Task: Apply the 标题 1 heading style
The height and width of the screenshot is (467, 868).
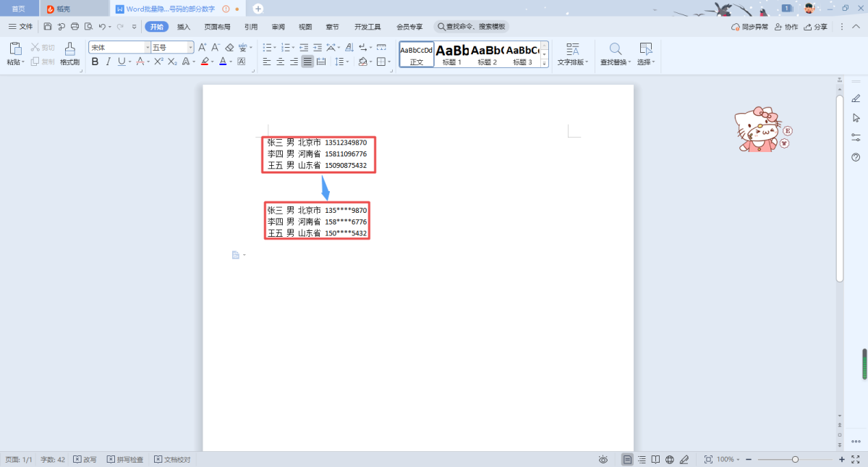Action: 452,54
